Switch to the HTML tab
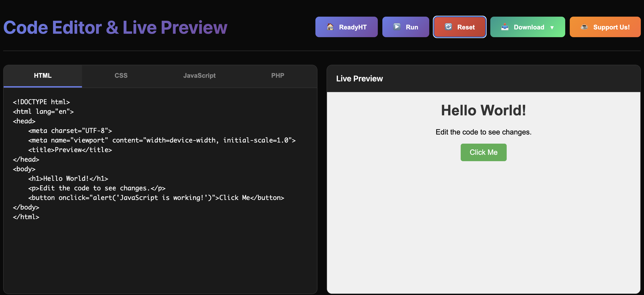 click(x=43, y=76)
